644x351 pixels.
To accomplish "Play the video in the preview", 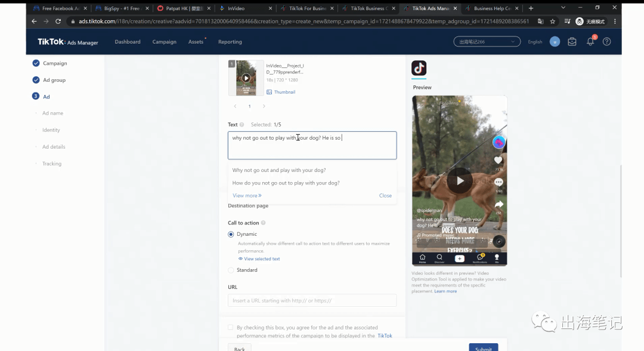I will click(460, 180).
